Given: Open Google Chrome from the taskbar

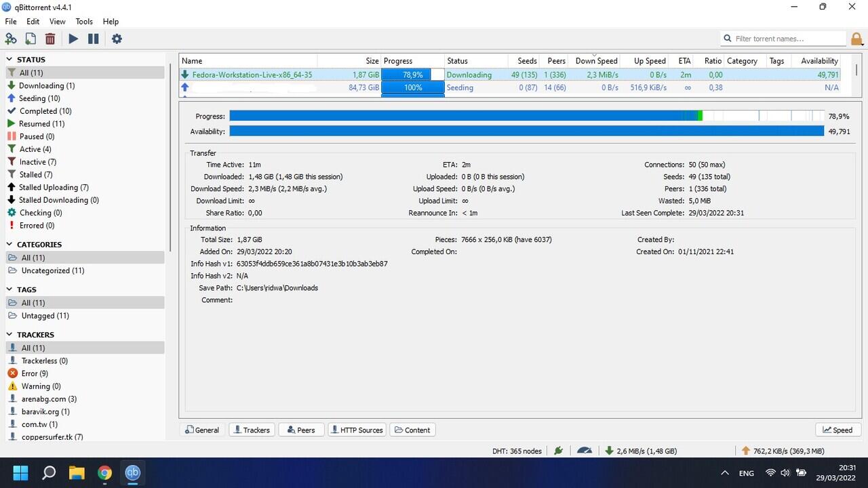Looking at the screenshot, I should coord(104,472).
